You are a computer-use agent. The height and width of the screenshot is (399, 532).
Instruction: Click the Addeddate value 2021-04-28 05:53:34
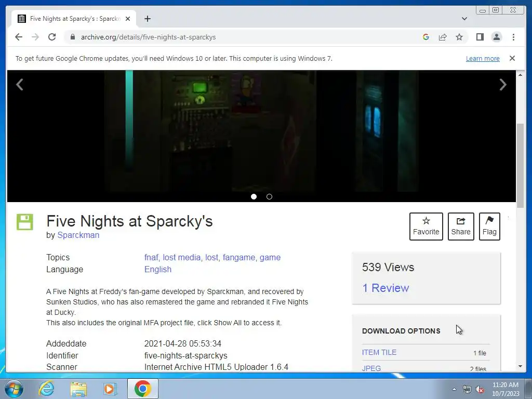tap(182, 344)
